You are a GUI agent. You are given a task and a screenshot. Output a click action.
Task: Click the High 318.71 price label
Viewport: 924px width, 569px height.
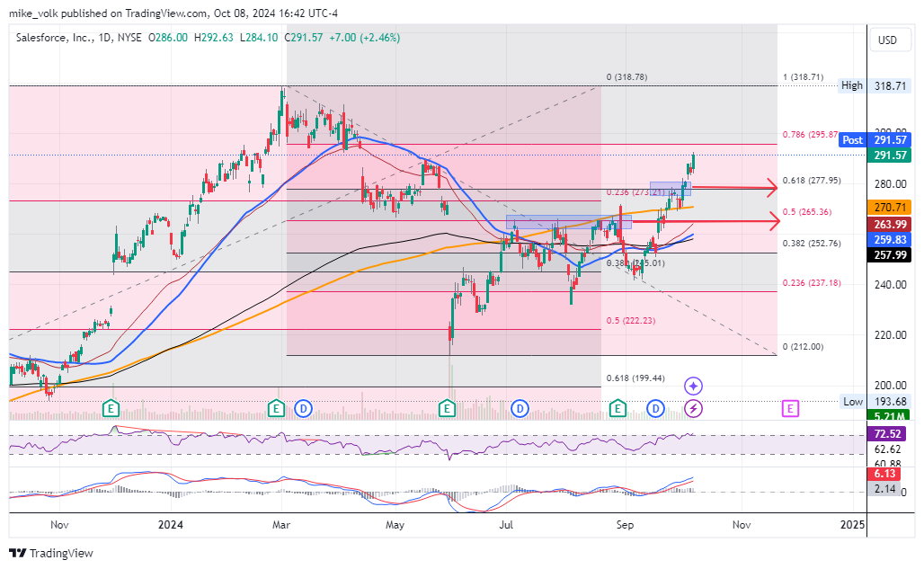click(x=875, y=86)
